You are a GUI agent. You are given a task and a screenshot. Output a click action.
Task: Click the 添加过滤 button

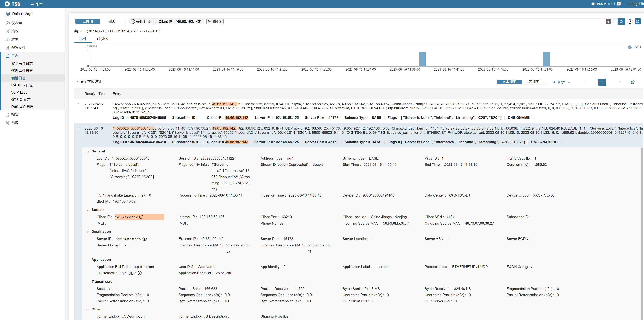point(215,22)
